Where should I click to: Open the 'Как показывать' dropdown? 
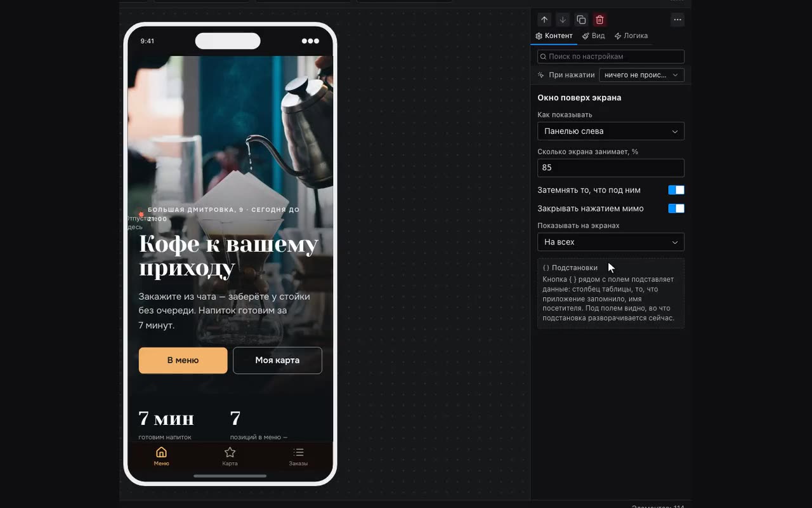(611, 131)
